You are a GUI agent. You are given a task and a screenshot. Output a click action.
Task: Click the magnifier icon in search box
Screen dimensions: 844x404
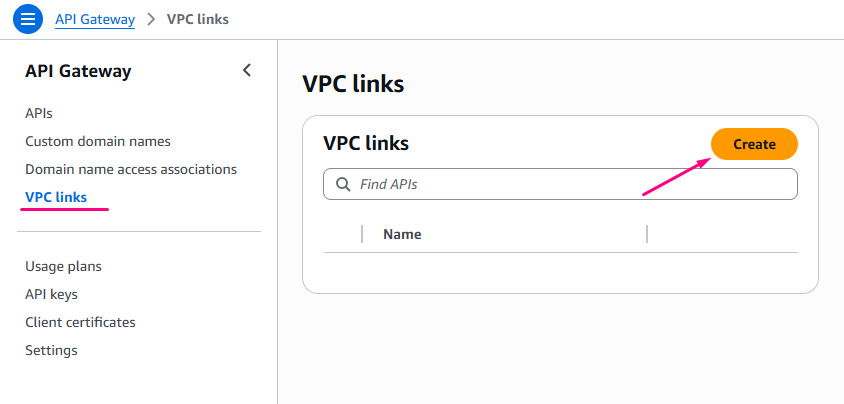pos(343,184)
